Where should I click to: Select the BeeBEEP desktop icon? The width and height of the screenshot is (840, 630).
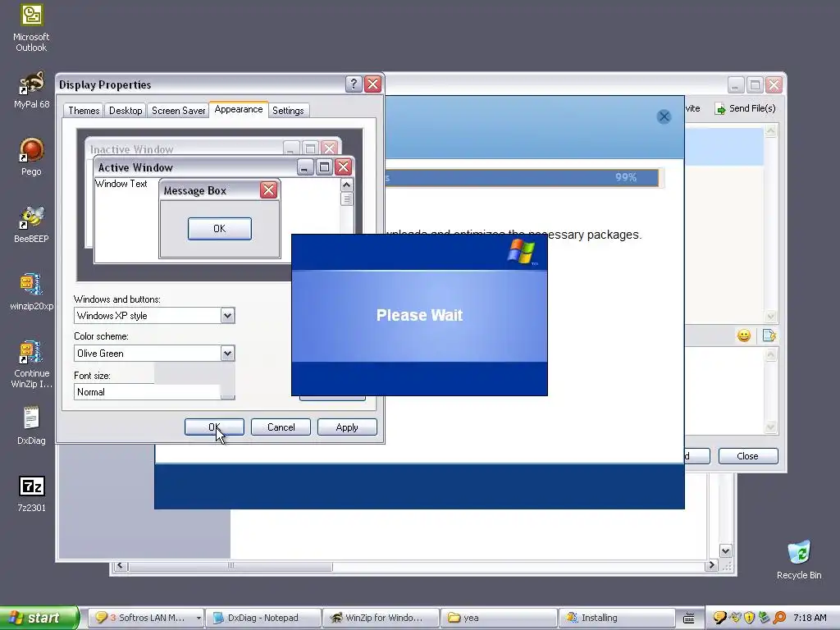click(x=31, y=224)
